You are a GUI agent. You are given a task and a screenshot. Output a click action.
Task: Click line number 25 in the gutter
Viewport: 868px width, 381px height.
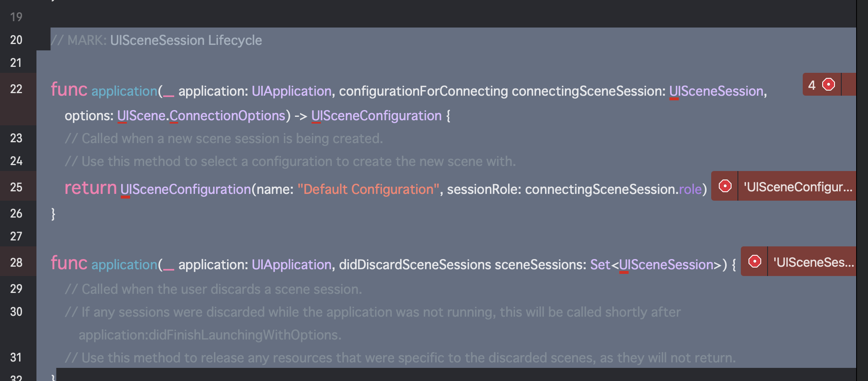click(x=16, y=187)
